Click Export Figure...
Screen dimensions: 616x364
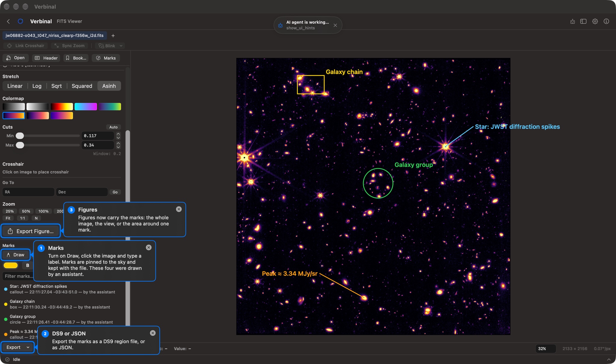point(31,231)
